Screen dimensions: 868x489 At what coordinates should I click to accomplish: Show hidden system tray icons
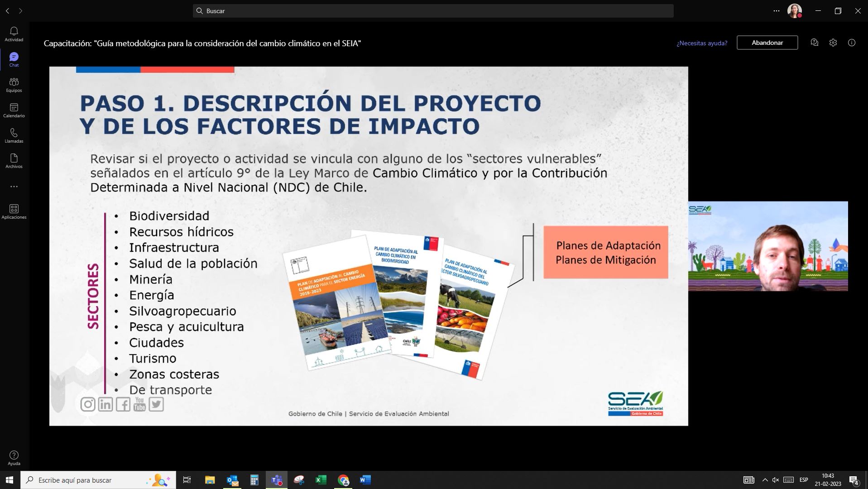765,480
